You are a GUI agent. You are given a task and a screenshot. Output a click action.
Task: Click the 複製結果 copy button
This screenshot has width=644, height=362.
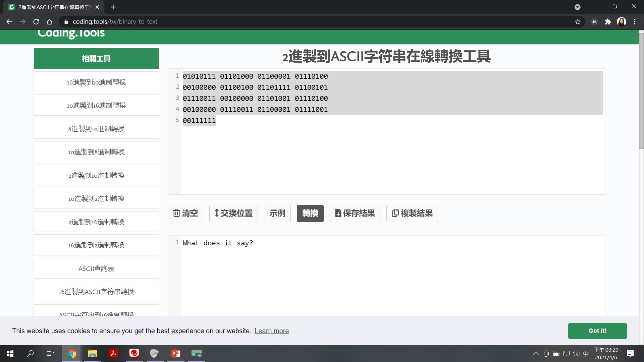pyautogui.click(x=412, y=213)
